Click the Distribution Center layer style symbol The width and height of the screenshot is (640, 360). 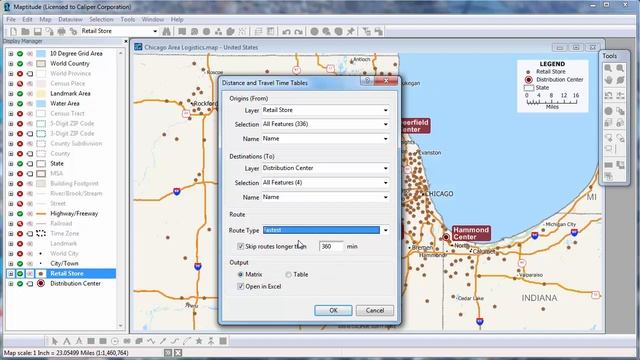pos(41,283)
